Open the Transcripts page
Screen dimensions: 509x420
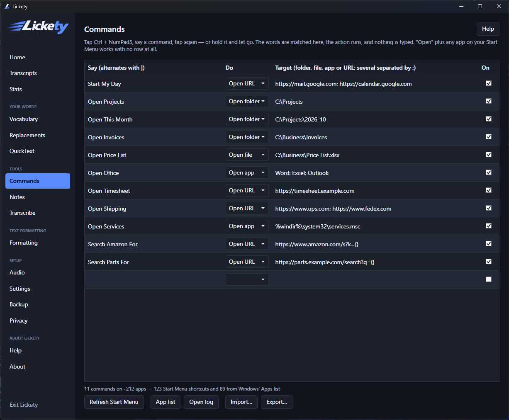pyautogui.click(x=38, y=73)
